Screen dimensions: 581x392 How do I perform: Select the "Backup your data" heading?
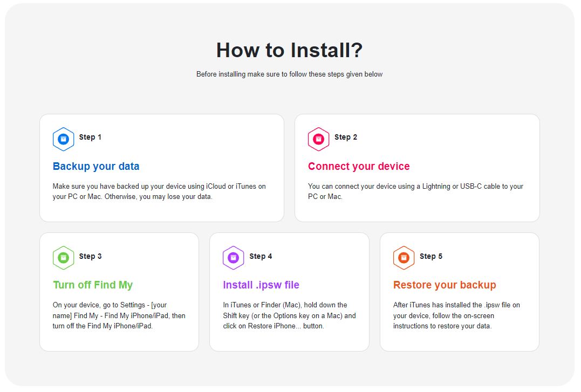96,166
